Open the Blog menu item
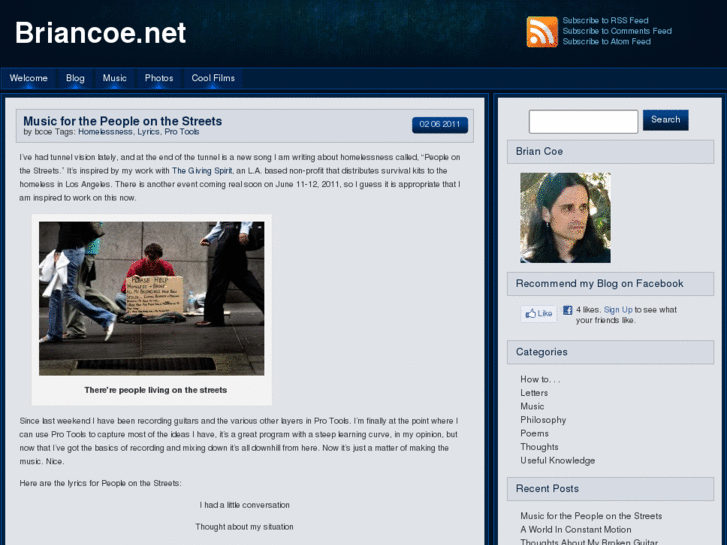The height and width of the screenshot is (545, 727). [75, 78]
